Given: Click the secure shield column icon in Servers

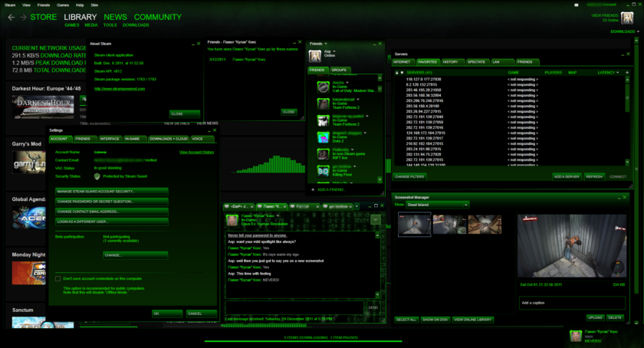Looking at the screenshot, I should tap(402, 73).
